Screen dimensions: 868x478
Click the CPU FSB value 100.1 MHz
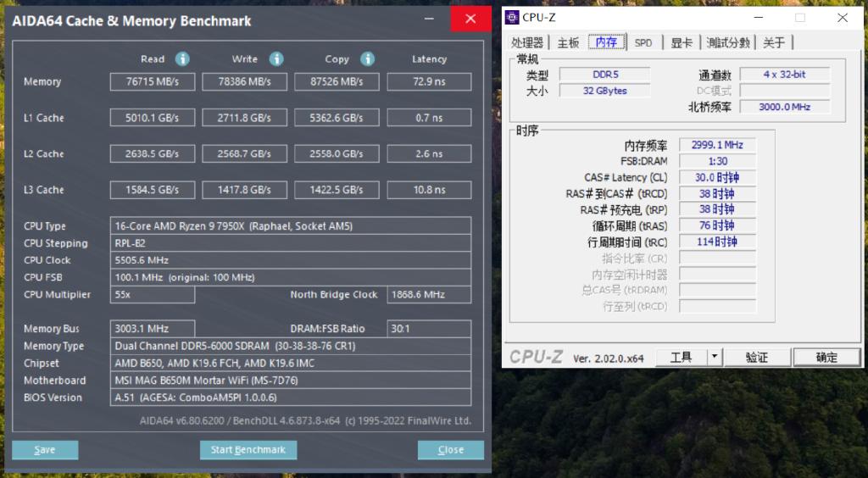coord(291,277)
